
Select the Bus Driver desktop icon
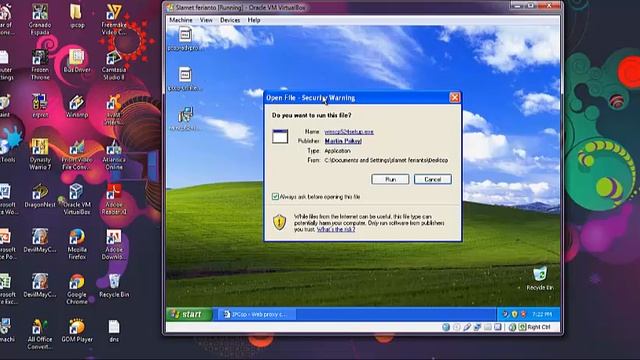pos(77,61)
